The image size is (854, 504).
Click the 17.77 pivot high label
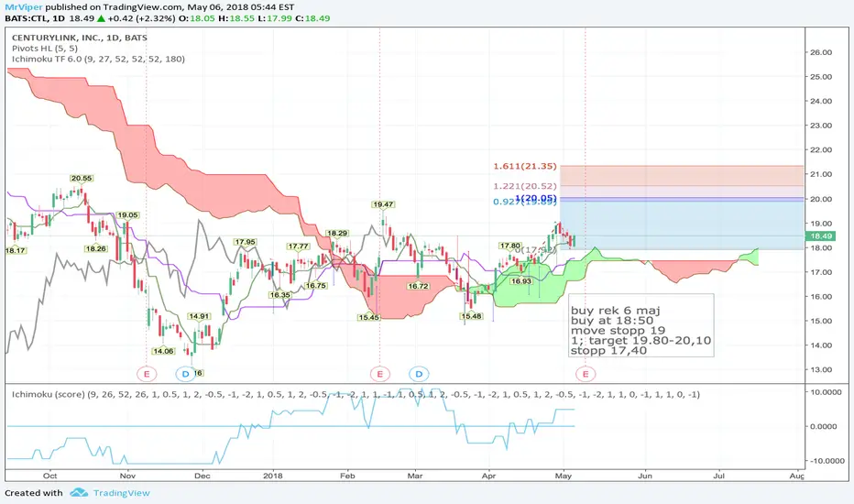coord(299,247)
